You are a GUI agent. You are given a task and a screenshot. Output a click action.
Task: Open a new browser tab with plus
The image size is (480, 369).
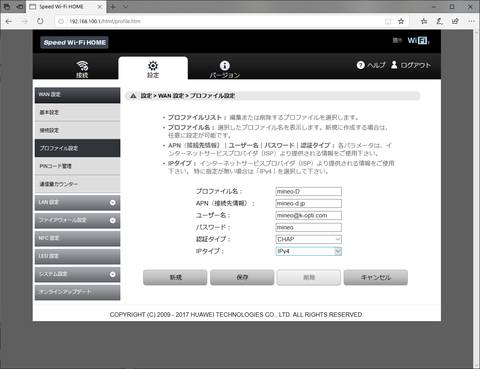pos(113,7)
